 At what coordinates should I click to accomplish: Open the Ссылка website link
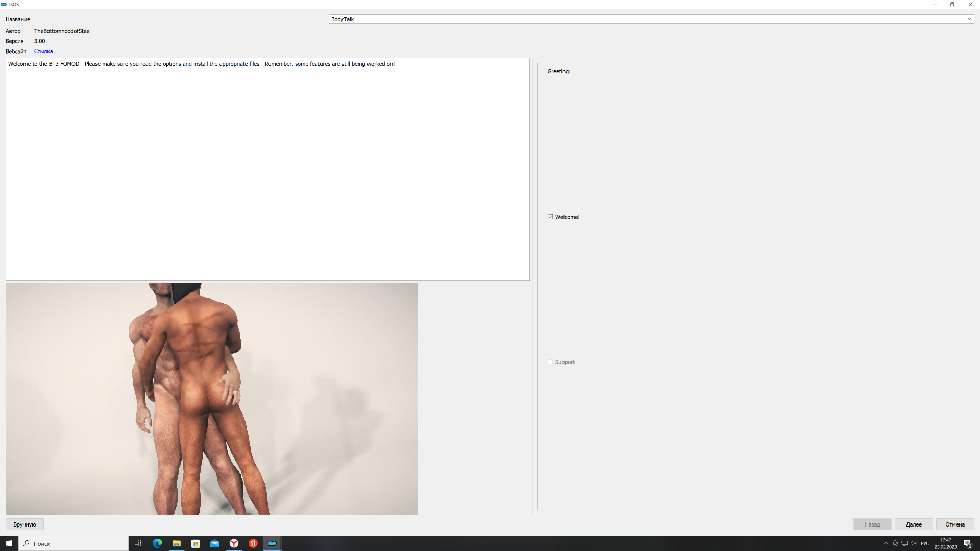(43, 51)
